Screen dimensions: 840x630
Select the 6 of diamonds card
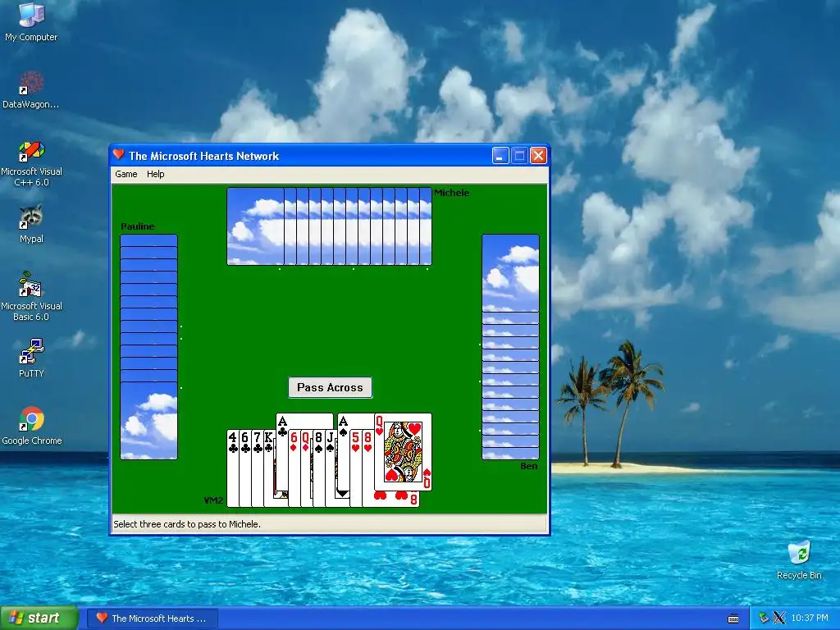click(294, 468)
